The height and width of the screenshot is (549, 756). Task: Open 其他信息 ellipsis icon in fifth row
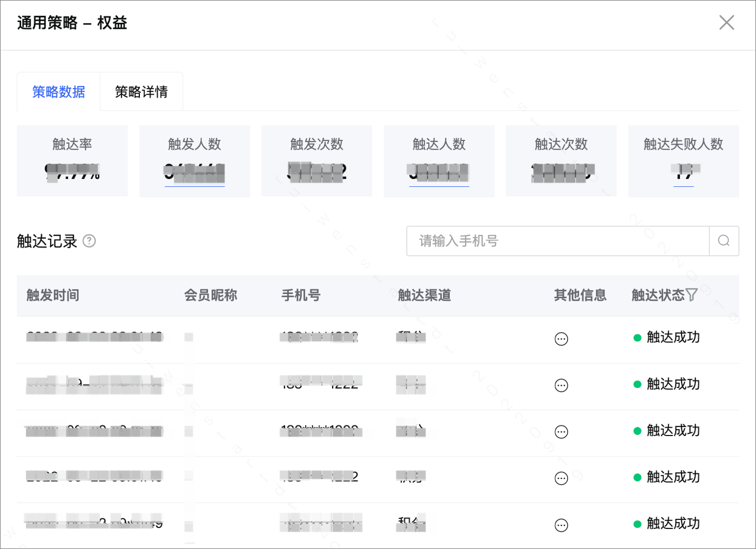[x=562, y=525]
